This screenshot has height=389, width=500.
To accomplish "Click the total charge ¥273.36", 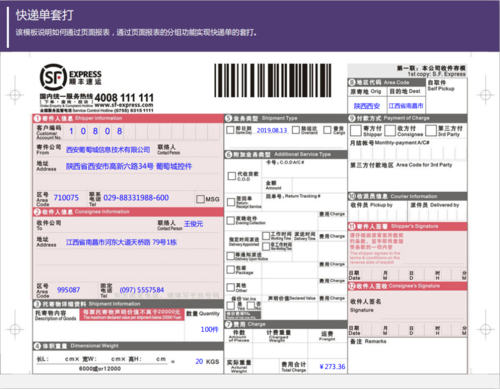I will [332, 367].
